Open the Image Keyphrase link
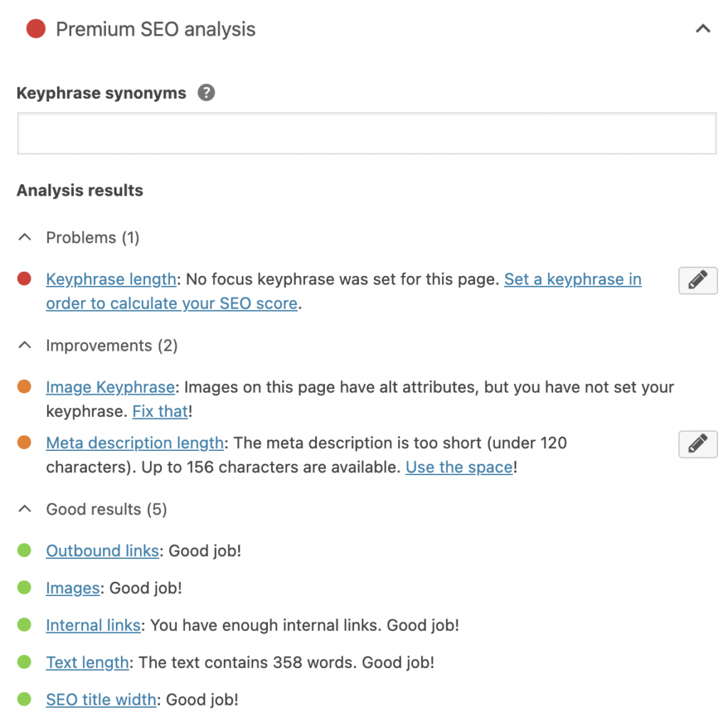 point(110,388)
